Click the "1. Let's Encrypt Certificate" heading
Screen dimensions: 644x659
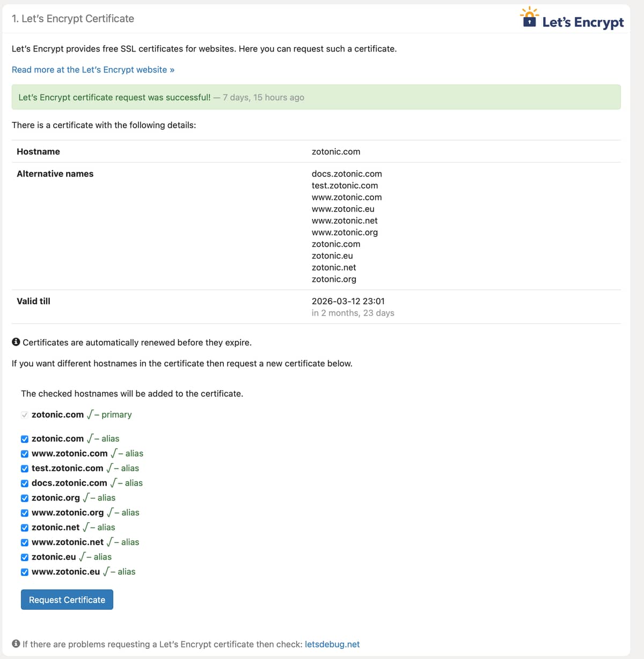click(x=73, y=19)
